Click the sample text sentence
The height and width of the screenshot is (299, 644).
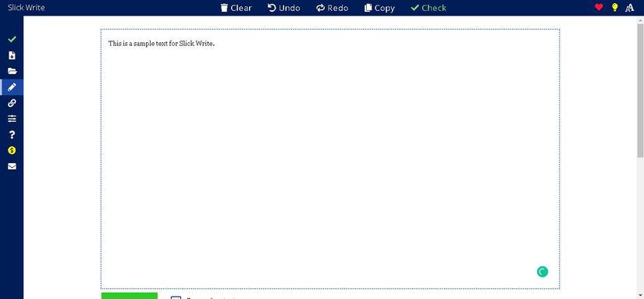point(162,44)
